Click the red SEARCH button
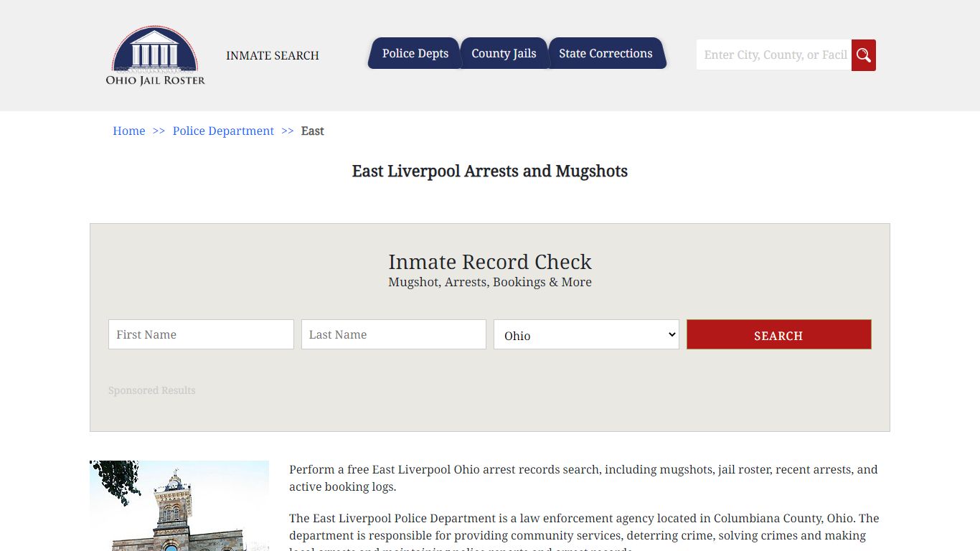 [779, 334]
